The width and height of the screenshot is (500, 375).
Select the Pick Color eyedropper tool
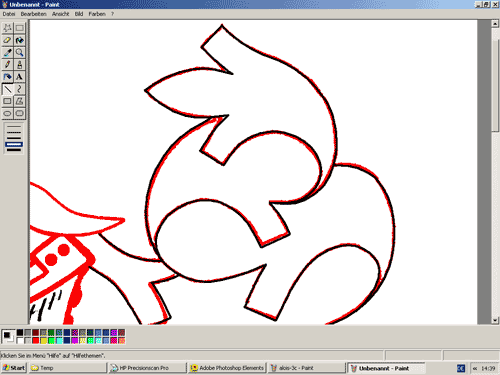7,52
